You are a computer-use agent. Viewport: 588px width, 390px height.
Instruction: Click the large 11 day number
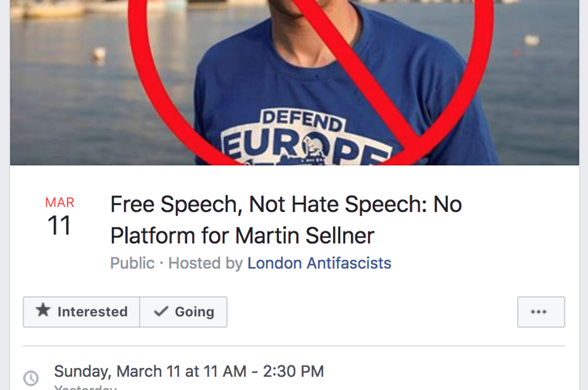tap(59, 226)
